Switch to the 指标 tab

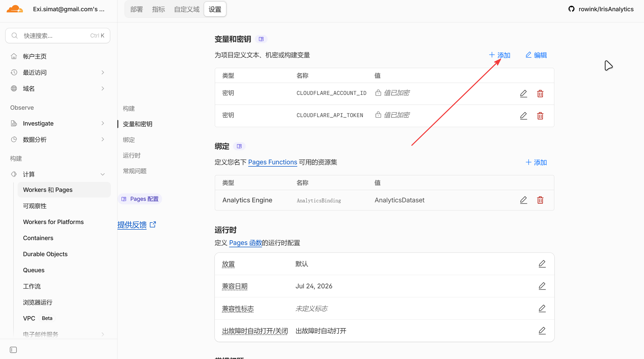point(159,9)
